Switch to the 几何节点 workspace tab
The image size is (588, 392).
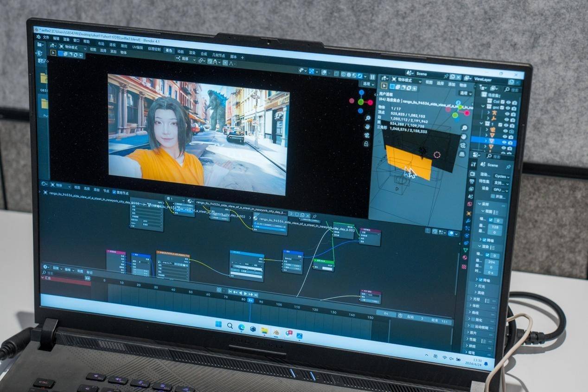pos(218,55)
